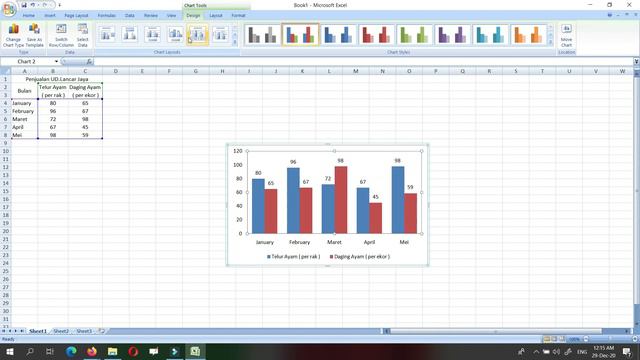
Task: Click the Zoom In plus button
Action: (635, 339)
